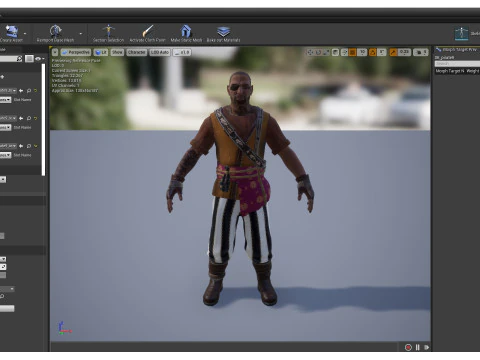Click Morph Target Preview tab
The image size is (480, 360).
click(457, 50)
